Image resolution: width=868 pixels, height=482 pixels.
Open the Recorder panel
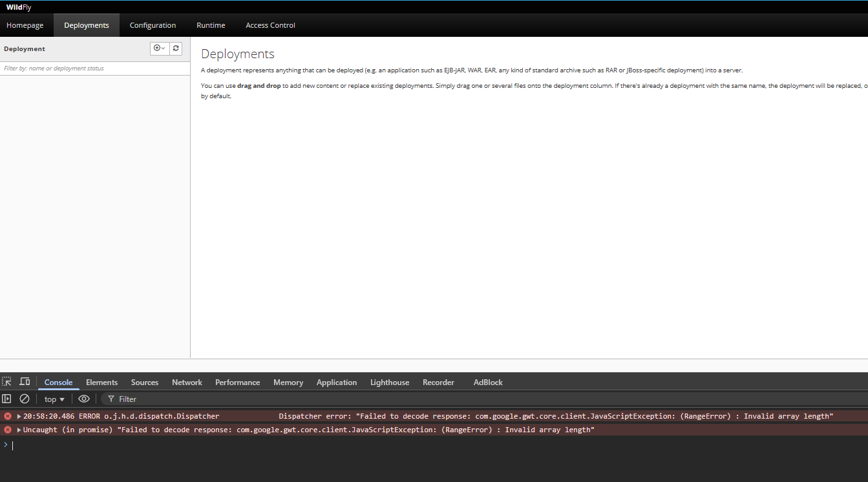[x=438, y=382]
